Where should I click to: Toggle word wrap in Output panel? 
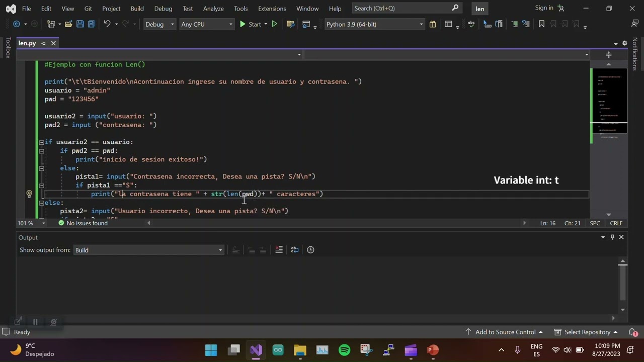pyautogui.click(x=295, y=250)
